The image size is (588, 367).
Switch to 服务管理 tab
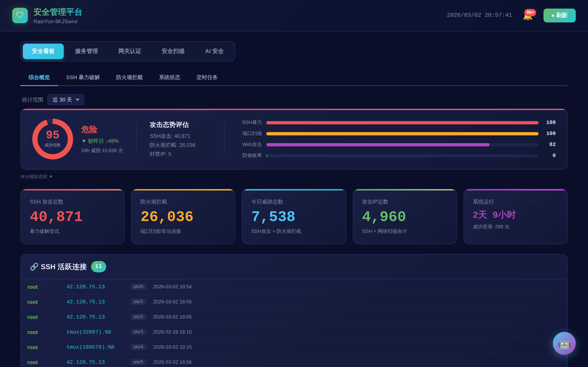[87, 51]
